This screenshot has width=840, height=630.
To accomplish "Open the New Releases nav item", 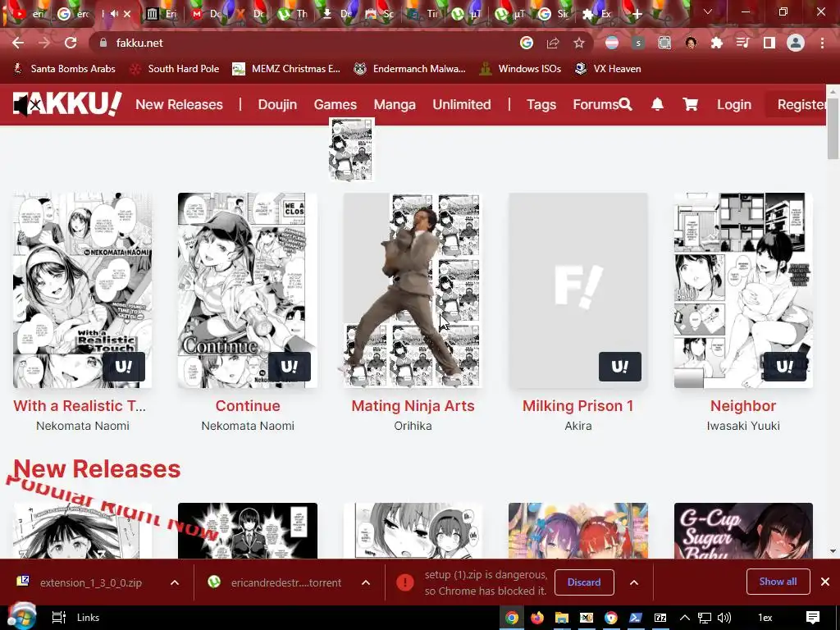I will point(179,104).
